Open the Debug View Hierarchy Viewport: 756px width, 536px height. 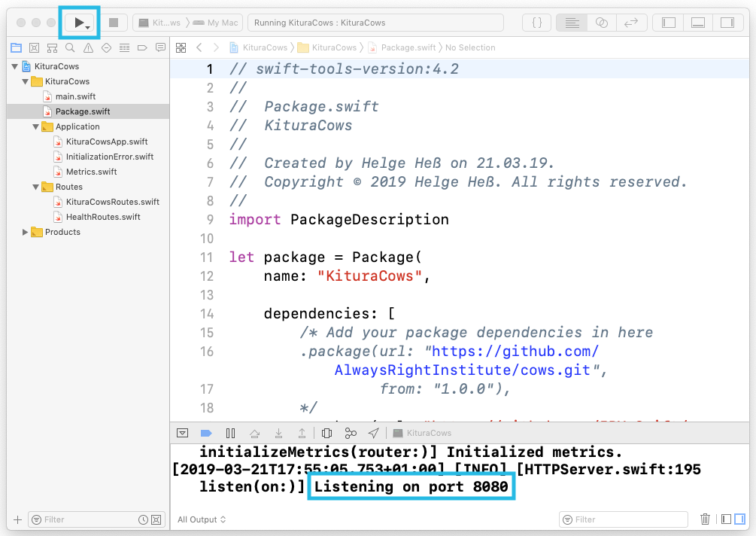coord(327,433)
